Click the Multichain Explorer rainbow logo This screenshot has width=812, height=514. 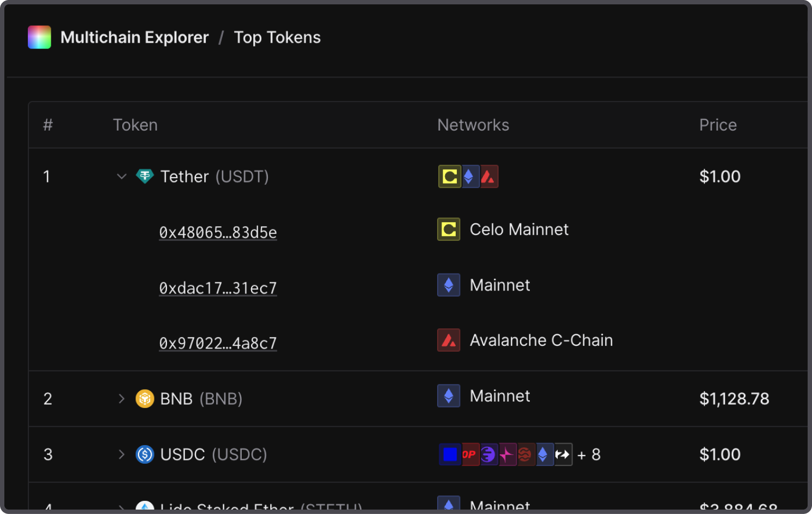[x=39, y=37]
